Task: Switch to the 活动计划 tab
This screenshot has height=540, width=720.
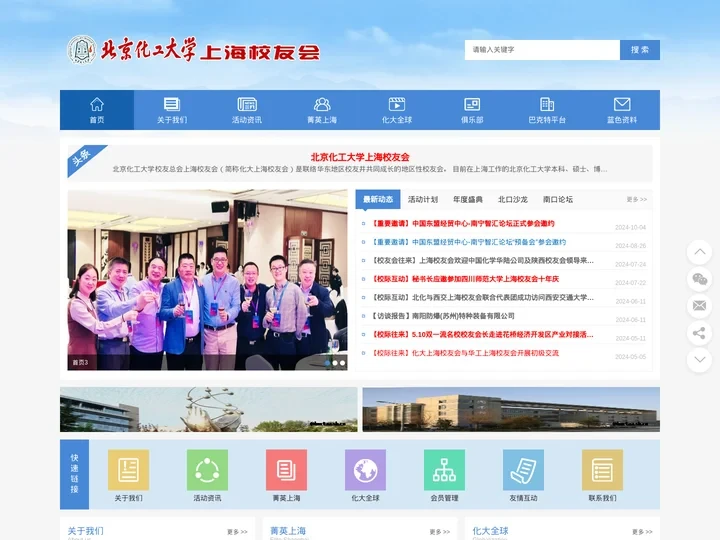Action: 423,199
